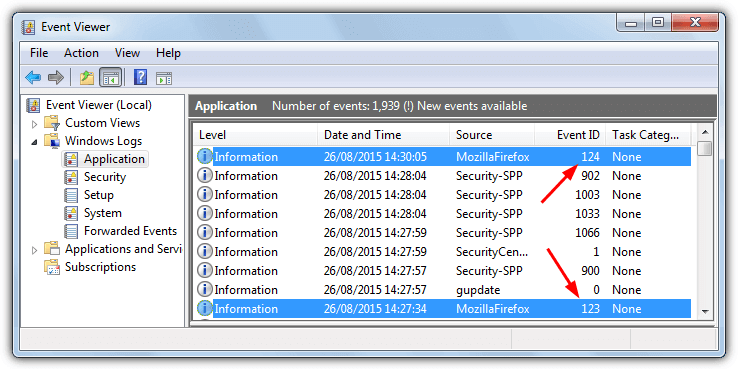The height and width of the screenshot is (369, 738).
Task: Click the gupdate source cell
Action: click(x=478, y=289)
